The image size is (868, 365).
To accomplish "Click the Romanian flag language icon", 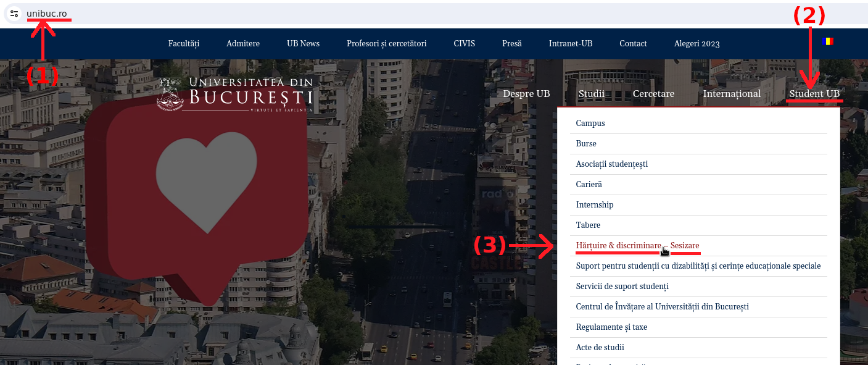I will click(x=827, y=41).
